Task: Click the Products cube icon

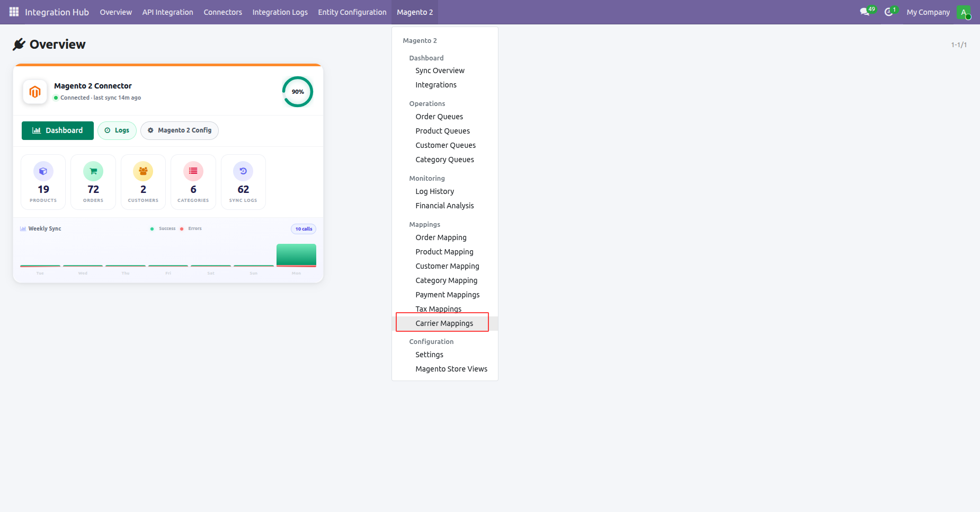Action: click(x=43, y=171)
